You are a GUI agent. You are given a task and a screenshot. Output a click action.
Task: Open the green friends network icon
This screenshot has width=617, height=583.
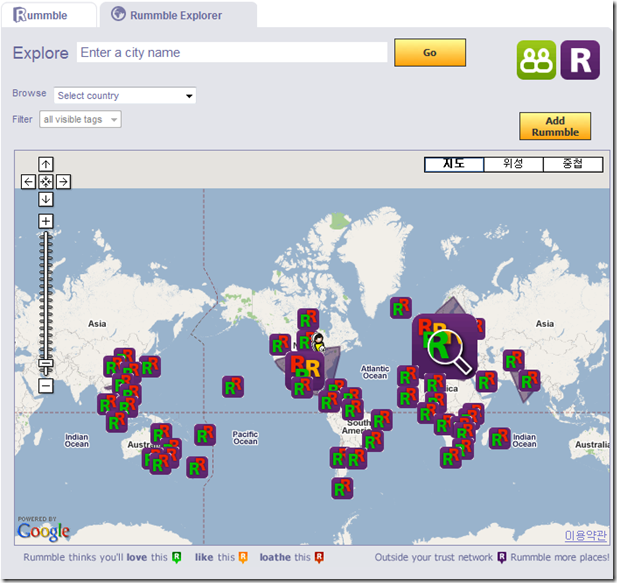pyautogui.click(x=536, y=60)
